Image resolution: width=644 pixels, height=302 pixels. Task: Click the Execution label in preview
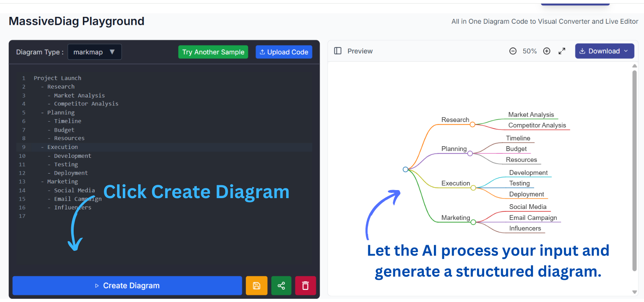click(456, 183)
